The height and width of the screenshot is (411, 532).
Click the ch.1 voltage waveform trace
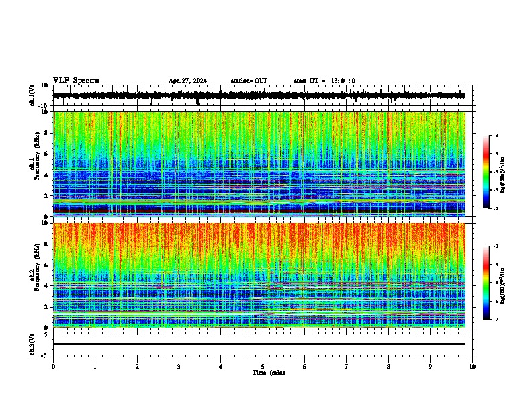[x=259, y=95]
